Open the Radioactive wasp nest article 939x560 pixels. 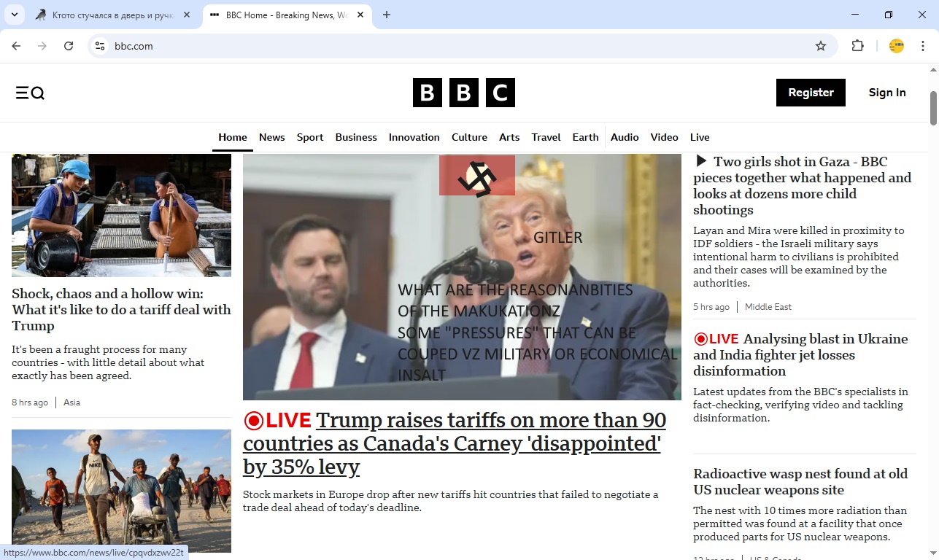coord(800,482)
